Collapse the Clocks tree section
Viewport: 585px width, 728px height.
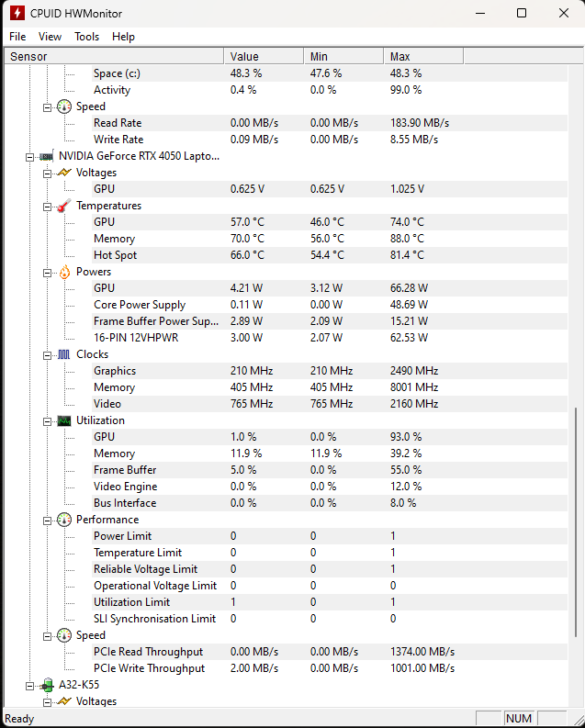tap(48, 354)
